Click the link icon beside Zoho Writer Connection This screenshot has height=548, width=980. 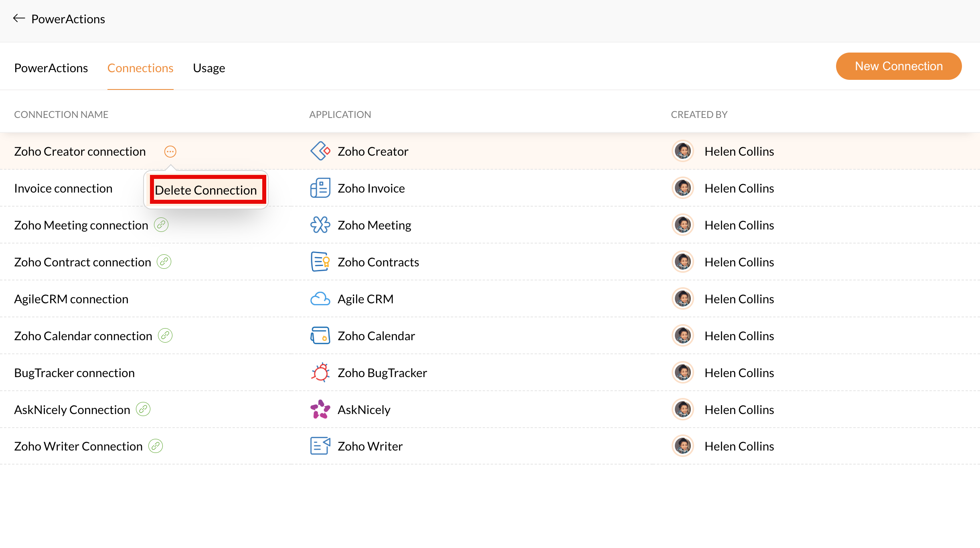tap(156, 446)
